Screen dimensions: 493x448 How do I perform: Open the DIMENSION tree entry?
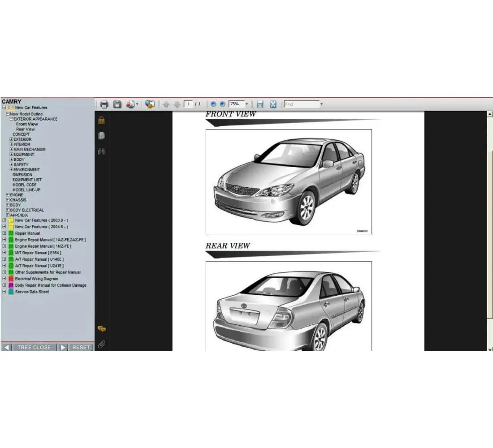(22, 175)
